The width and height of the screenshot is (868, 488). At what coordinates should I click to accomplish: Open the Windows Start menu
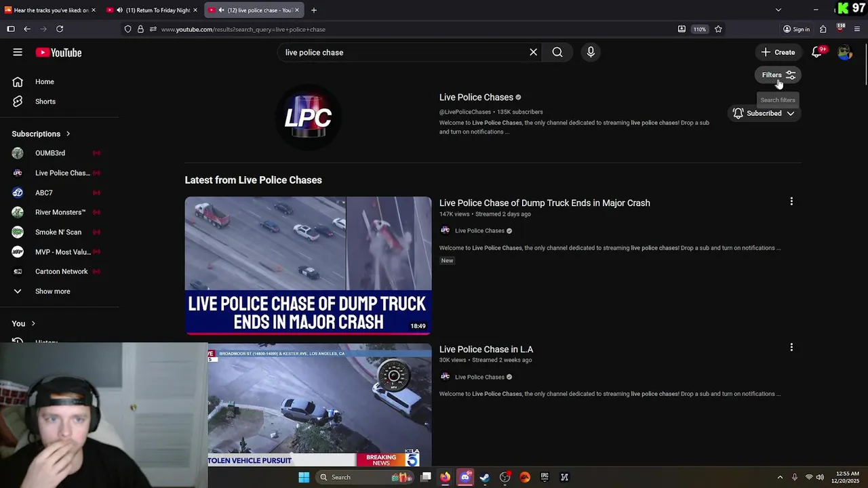coord(304,477)
